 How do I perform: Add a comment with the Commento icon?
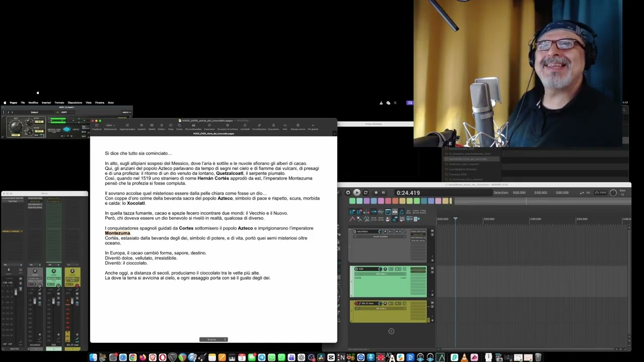point(209,125)
